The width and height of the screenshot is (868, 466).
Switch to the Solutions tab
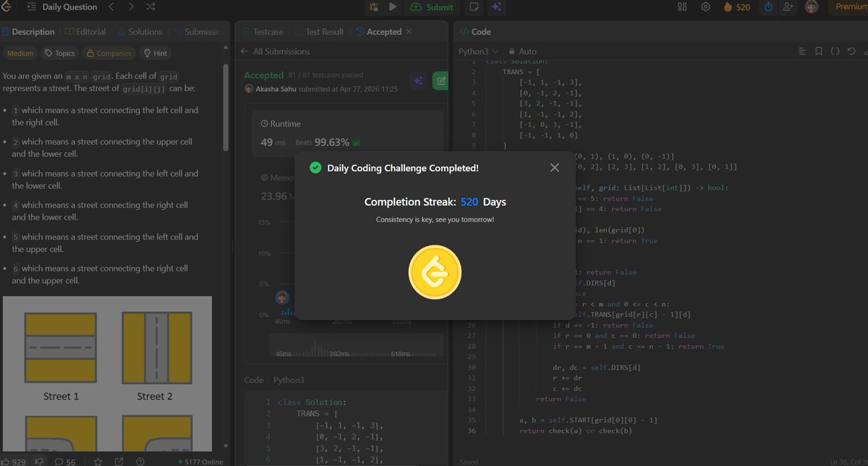pyautogui.click(x=139, y=32)
